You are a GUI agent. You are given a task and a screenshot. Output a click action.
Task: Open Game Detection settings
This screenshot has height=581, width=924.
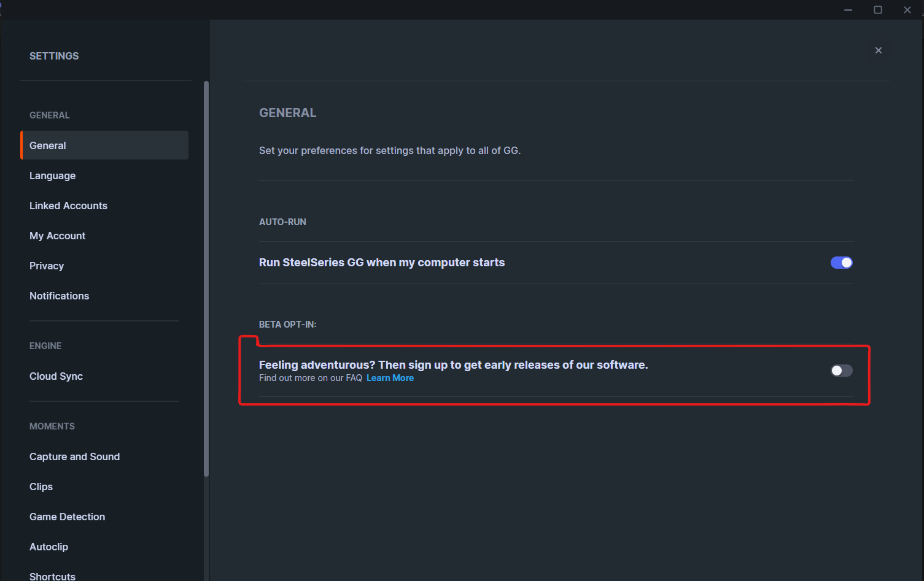tap(67, 517)
